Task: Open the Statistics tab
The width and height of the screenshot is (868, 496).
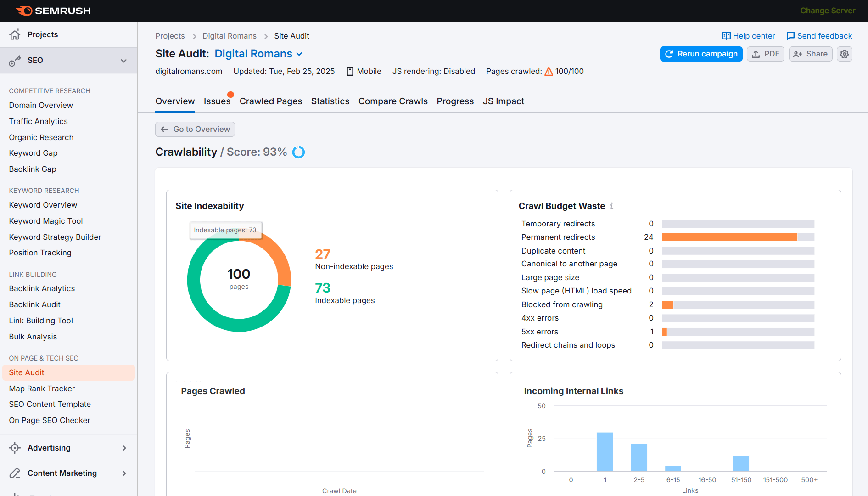Action: click(x=330, y=101)
